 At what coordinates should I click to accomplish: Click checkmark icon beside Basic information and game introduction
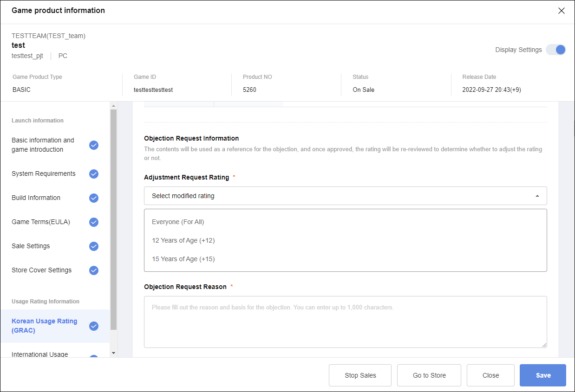94,145
